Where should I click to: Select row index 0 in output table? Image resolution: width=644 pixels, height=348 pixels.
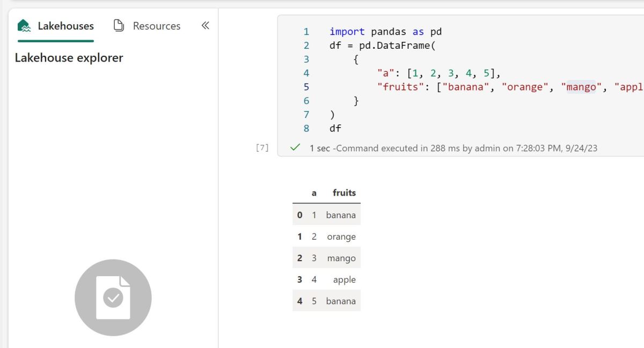[299, 215]
